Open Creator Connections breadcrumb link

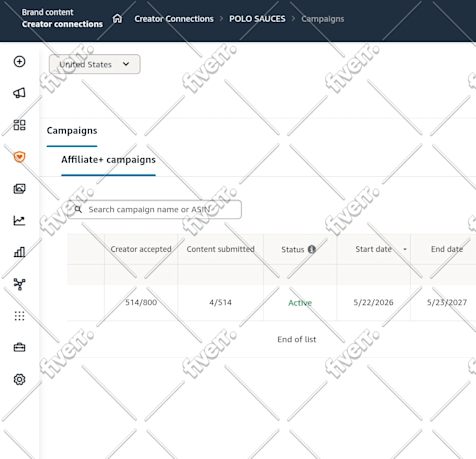pyautogui.click(x=174, y=19)
